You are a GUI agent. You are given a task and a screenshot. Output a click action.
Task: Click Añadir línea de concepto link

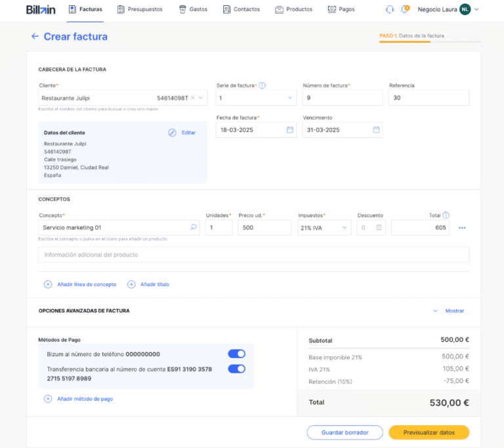click(x=80, y=284)
